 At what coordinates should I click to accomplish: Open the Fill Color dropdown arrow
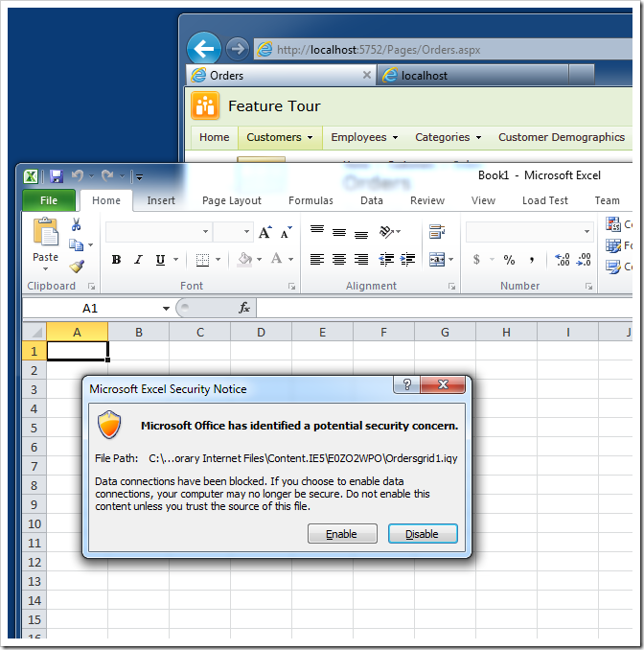tap(260, 260)
